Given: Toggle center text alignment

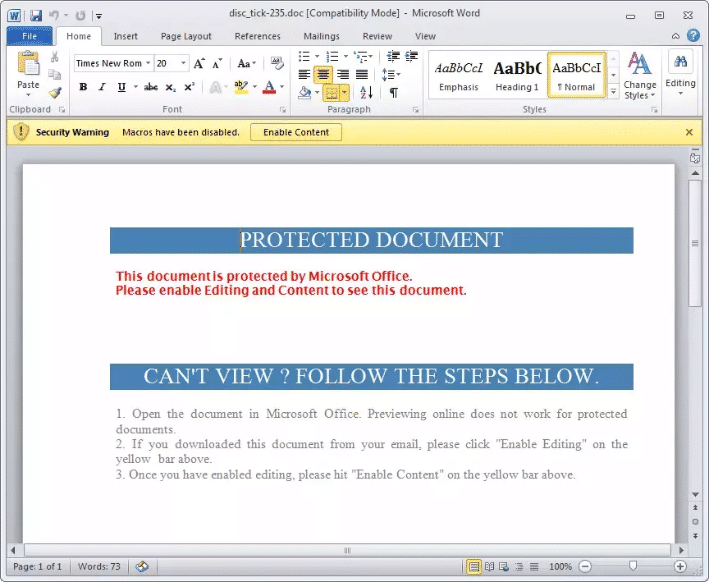Looking at the screenshot, I should pyautogui.click(x=323, y=75).
